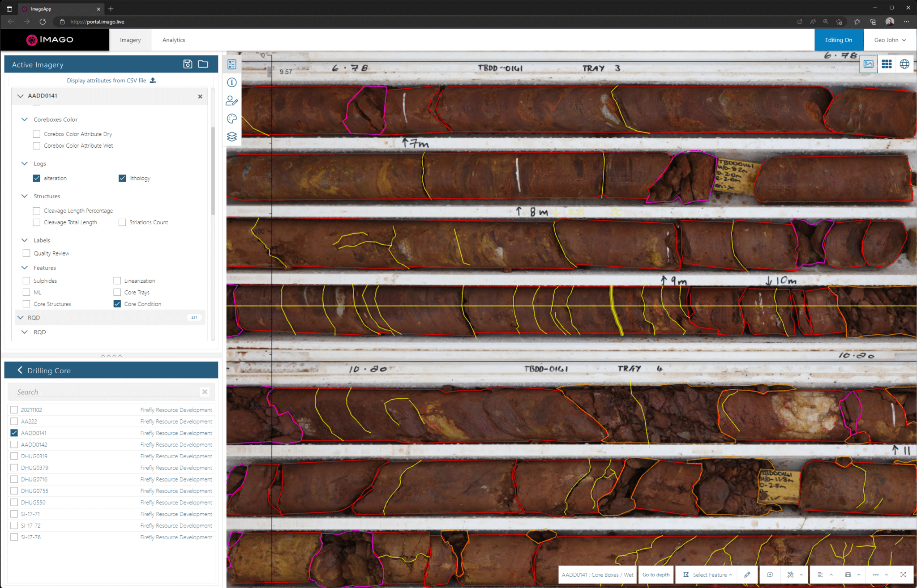
Task: Enable the Sulphides feature checkbox
Action: [26, 281]
